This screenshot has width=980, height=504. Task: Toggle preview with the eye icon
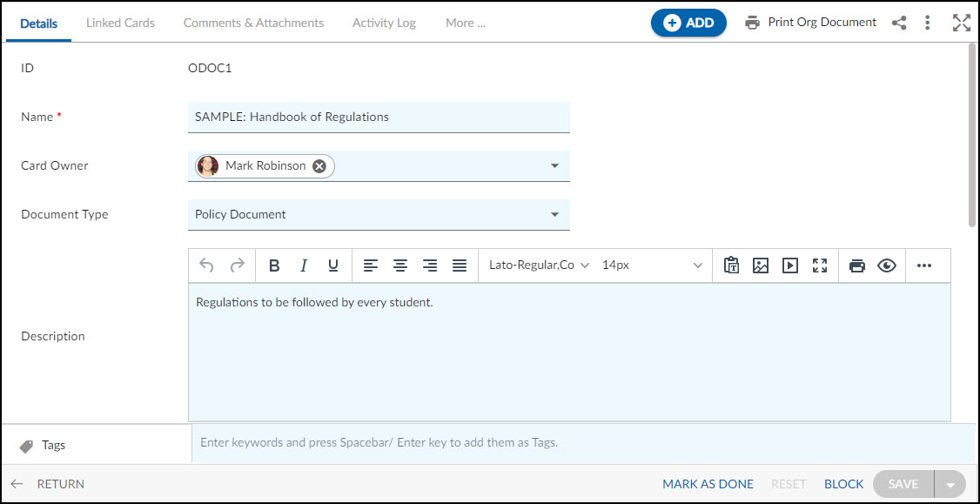(887, 265)
